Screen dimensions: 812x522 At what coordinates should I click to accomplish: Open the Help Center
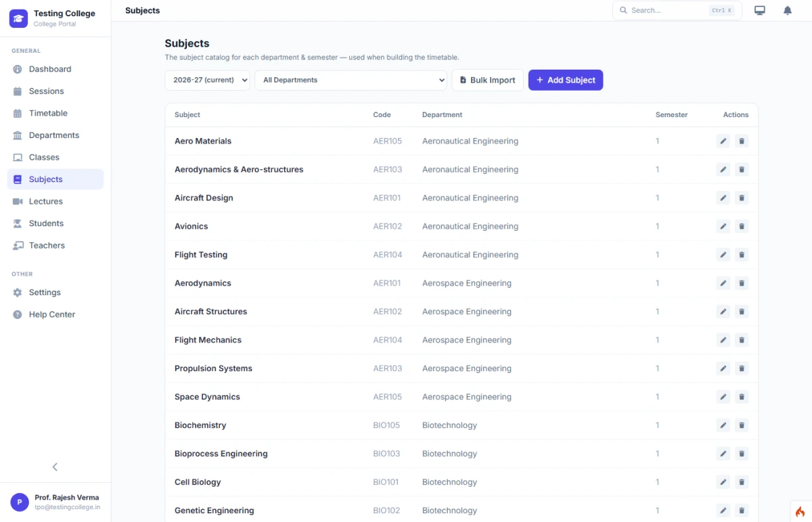[x=55, y=314]
